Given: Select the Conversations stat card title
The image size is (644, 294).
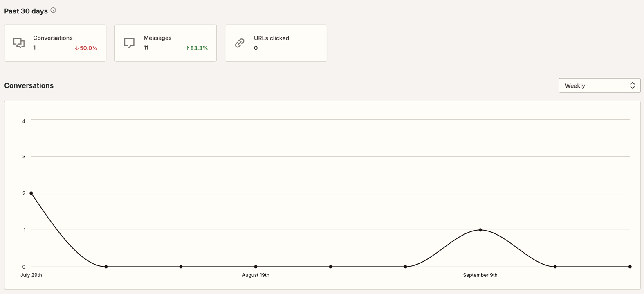Looking at the screenshot, I should 53,38.
